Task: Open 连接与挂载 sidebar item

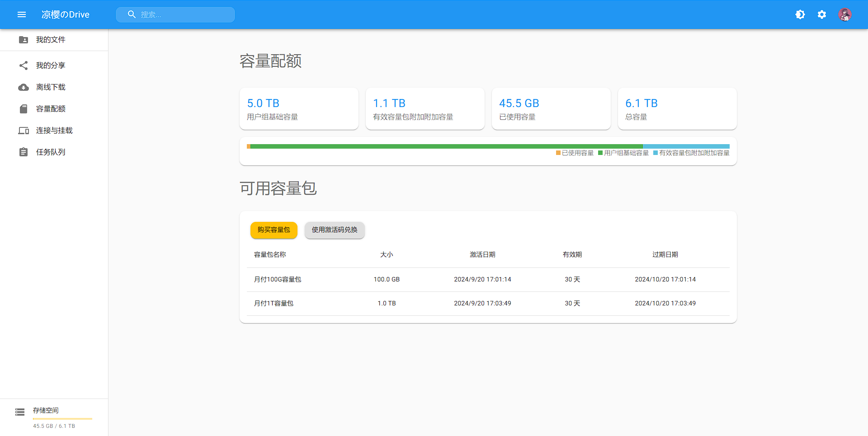Action: click(54, 131)
